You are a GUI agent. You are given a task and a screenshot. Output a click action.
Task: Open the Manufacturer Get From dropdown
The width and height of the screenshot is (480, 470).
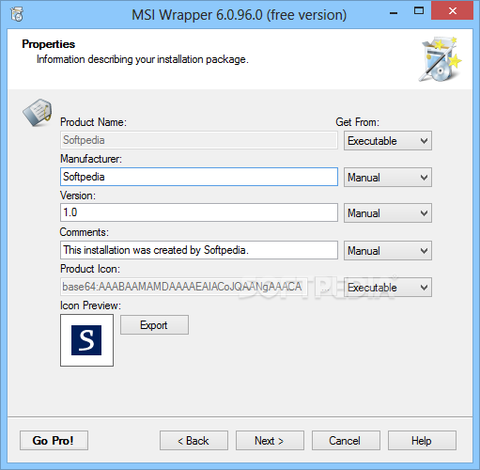point(388,177)
